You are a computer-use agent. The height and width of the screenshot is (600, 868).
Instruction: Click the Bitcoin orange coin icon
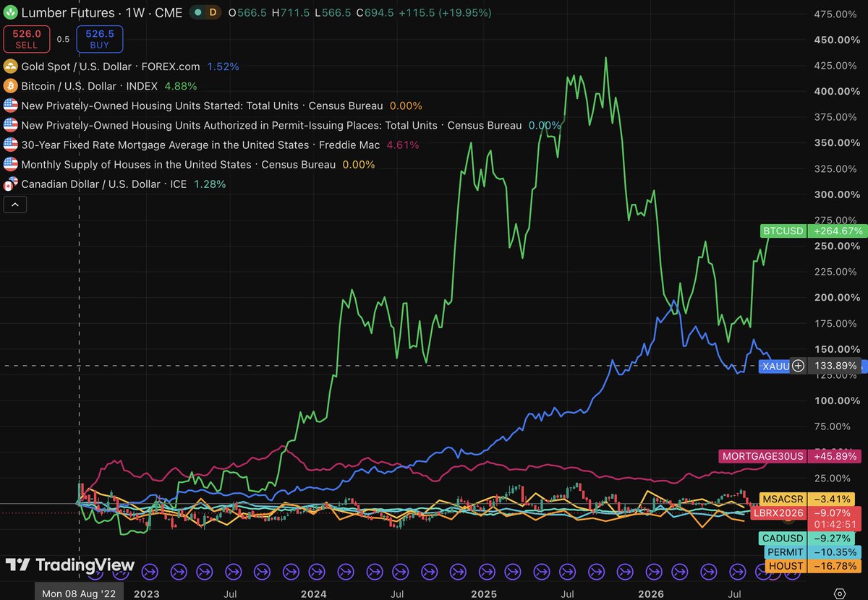point(10,86)
